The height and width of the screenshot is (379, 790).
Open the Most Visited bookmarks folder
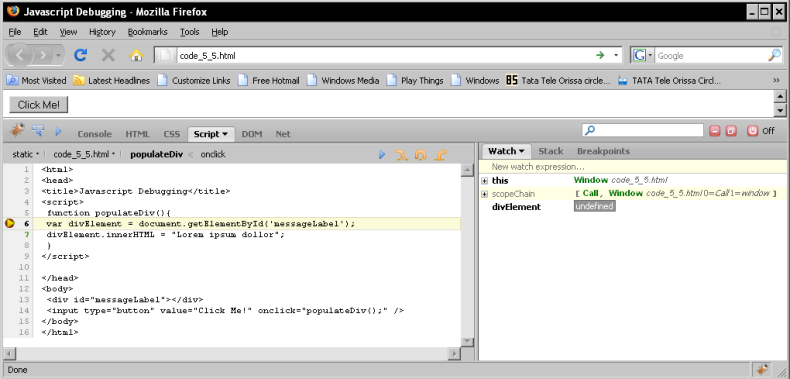click(36, 81)
